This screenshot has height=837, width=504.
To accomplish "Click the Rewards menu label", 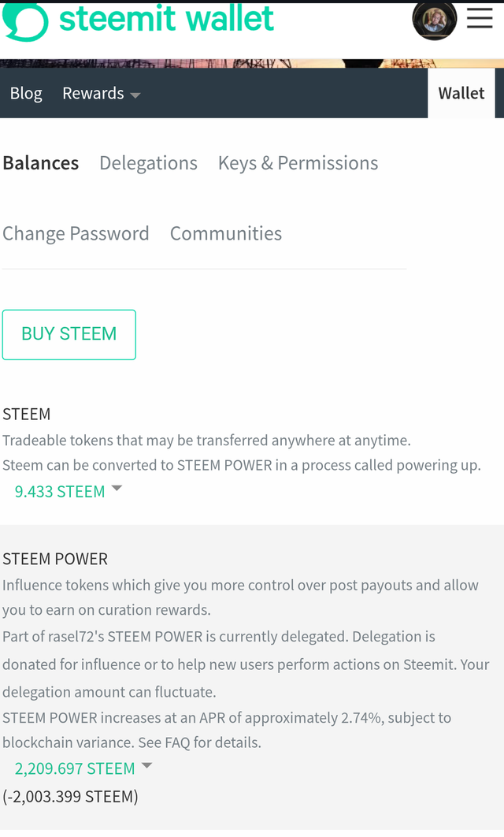I will 94,94.
